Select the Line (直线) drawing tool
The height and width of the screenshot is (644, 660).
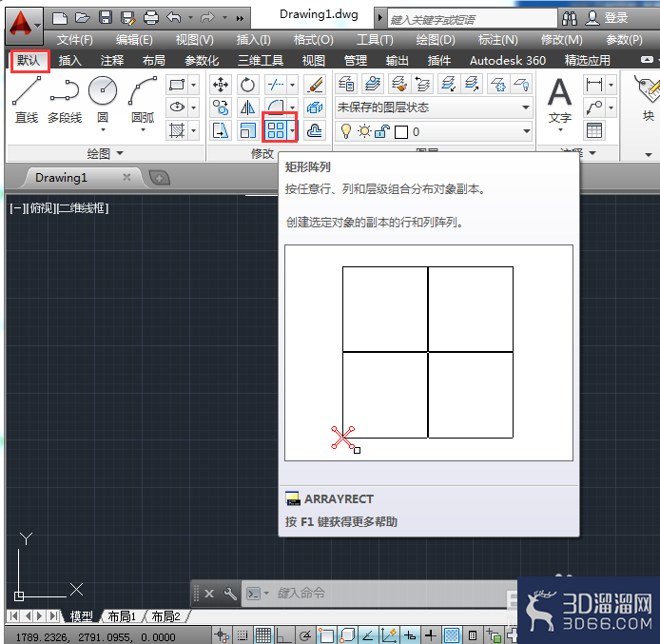click(27, 99)
